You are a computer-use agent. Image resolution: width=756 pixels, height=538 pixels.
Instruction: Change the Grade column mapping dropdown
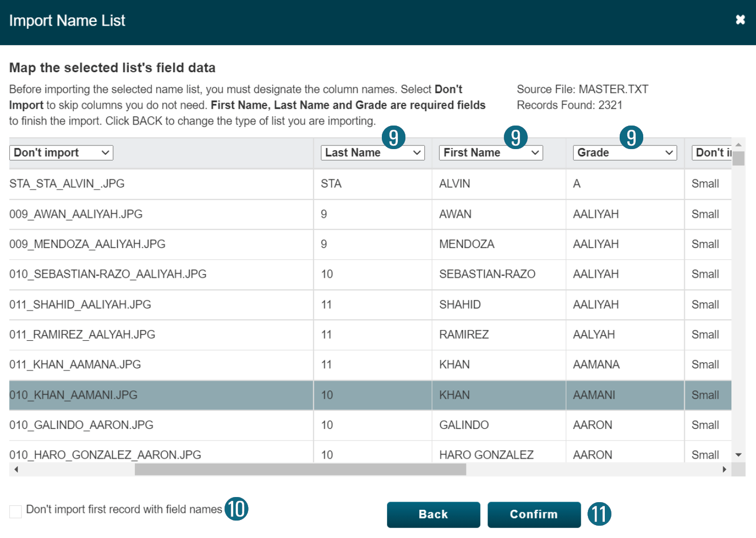point(624,153)
